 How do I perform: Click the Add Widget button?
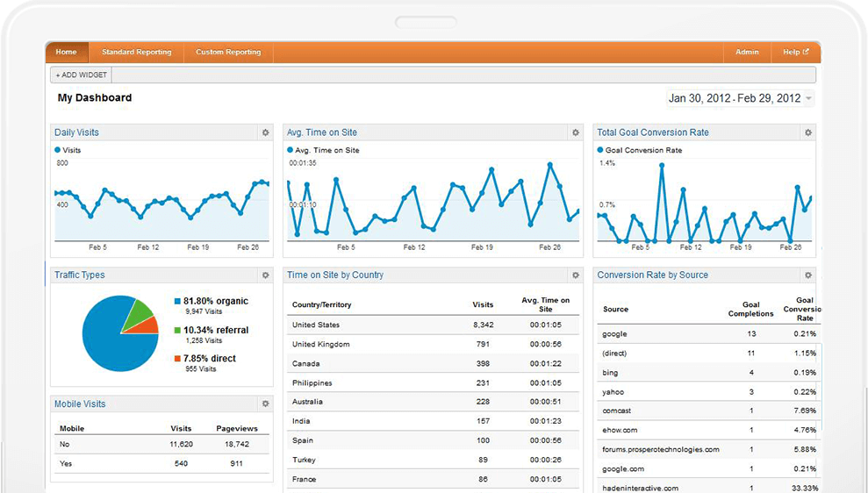coord(80,75)
